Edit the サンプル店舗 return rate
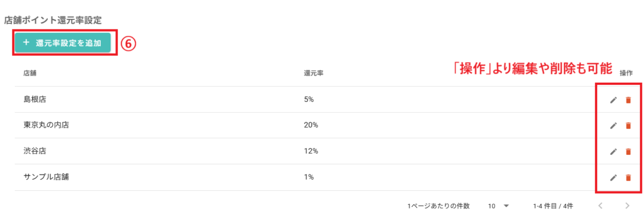The height and width of the screenshot is (215, 644). [x=613, y=177]
